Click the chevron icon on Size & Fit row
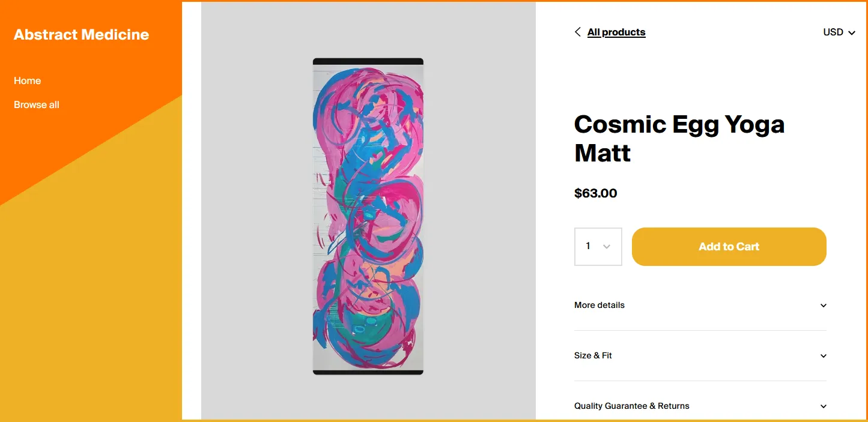This screenshot has height=422, width=868. 823,355
